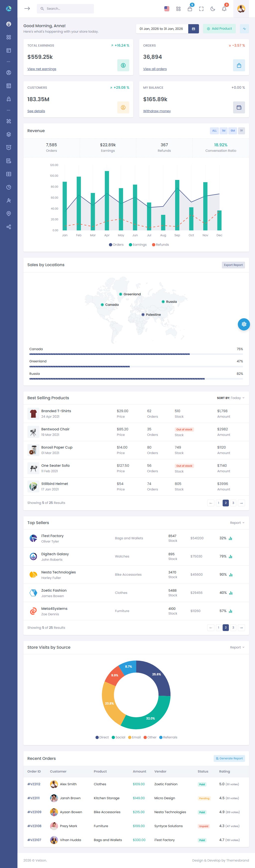Select the ALL revenue range tab
This screenshot has height=868, width=255.
(x=214, y=131)
